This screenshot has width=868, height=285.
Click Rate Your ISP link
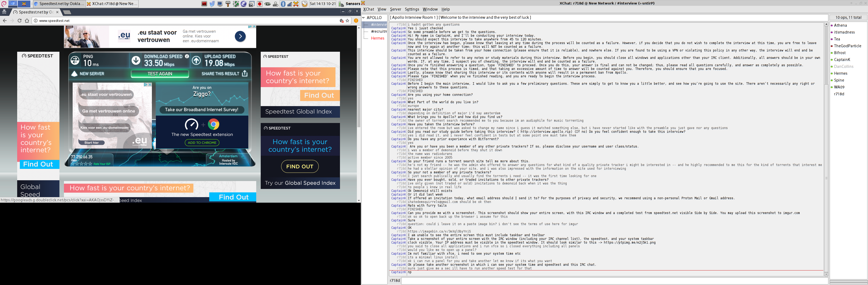(x=102, y=164)
